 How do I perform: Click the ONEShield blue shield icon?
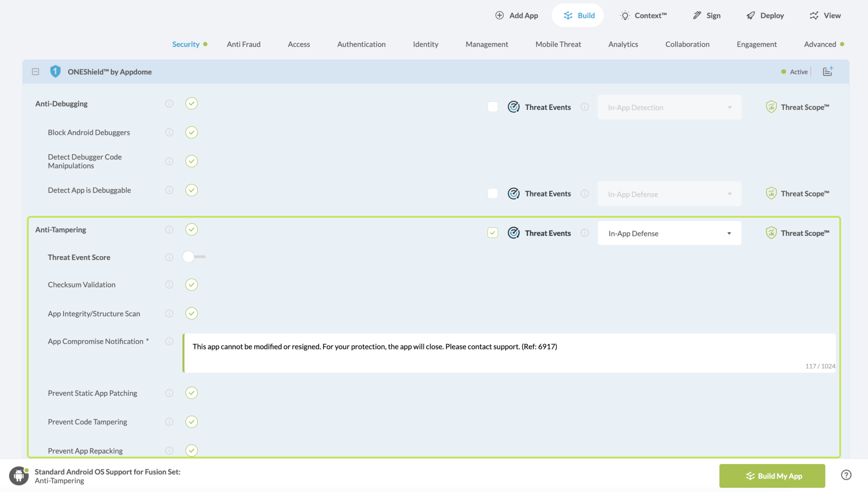click(55, 71)
